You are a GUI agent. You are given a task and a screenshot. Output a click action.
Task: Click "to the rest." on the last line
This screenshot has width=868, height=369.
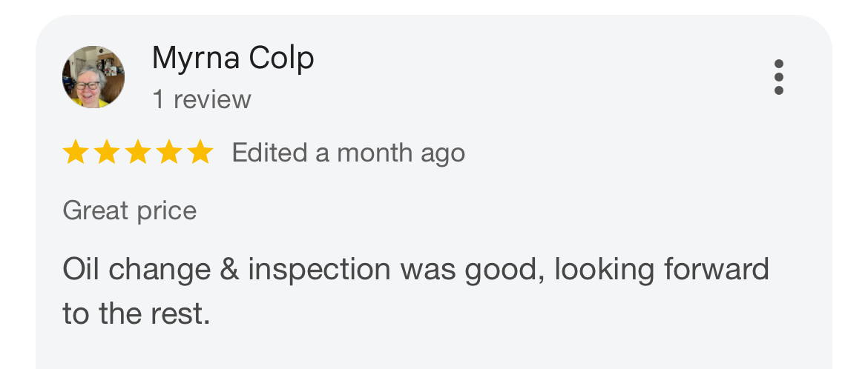point(137,314)
